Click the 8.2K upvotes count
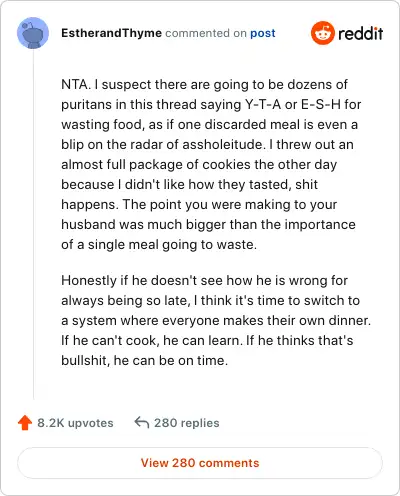The image size is (400, 496). click(x=75, y=423)
